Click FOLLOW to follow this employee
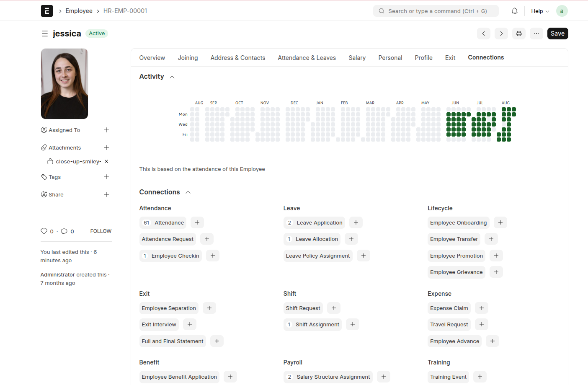588x385 pixels. pos(101,231)
